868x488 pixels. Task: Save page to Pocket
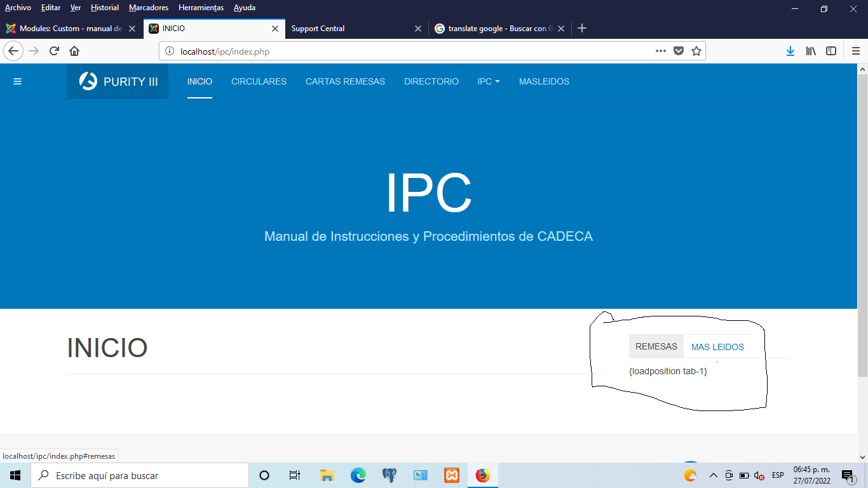[679, 51]
